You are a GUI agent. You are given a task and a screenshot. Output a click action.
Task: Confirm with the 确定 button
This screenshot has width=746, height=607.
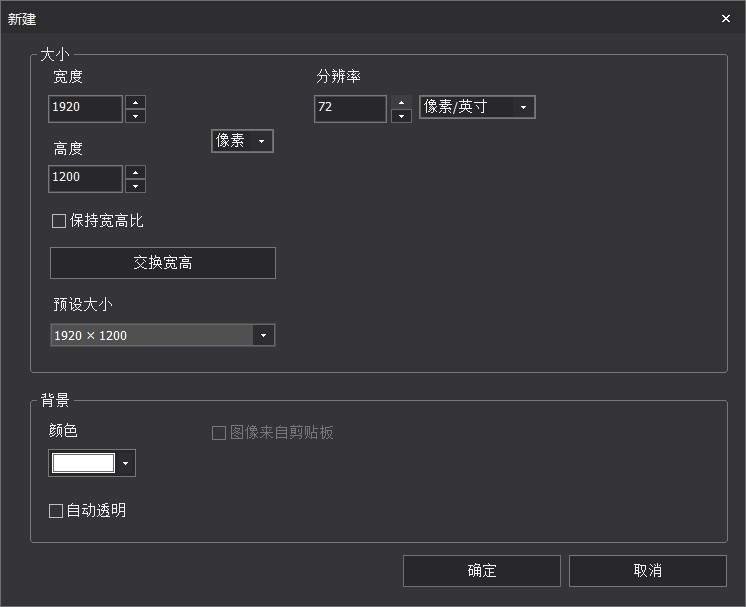(481, 571)
